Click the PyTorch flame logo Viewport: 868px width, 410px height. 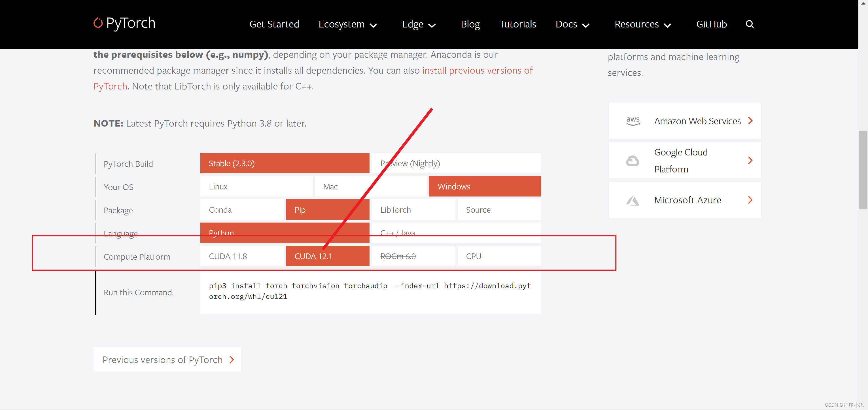click(98, 23)
